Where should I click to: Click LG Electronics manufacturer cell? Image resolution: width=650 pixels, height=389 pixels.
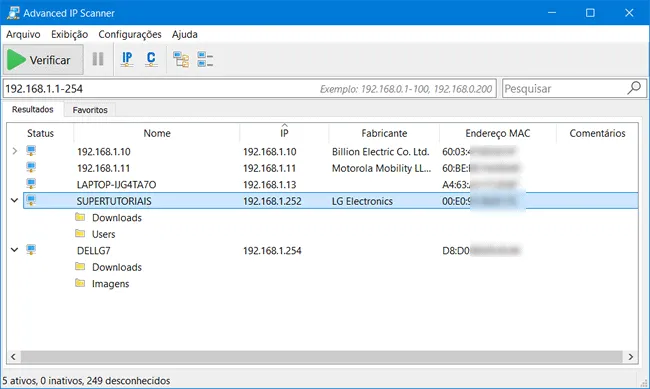[x=362, y=201]
